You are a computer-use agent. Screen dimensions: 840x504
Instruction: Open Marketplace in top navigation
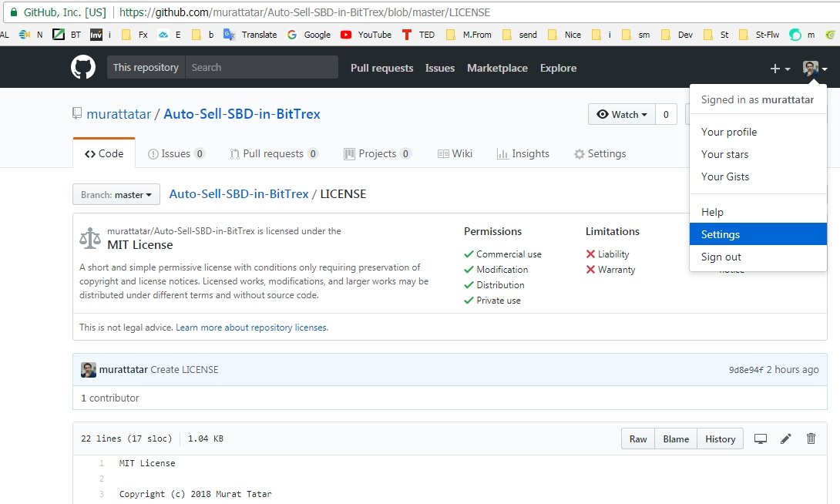(497, 68)
